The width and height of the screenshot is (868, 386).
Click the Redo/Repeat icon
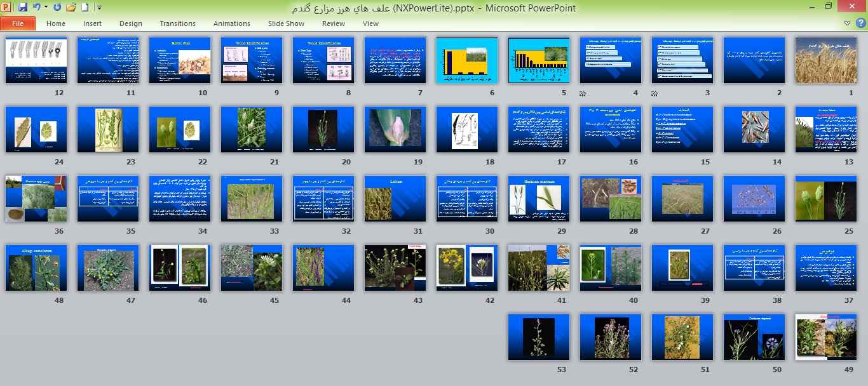click(58, 8)
